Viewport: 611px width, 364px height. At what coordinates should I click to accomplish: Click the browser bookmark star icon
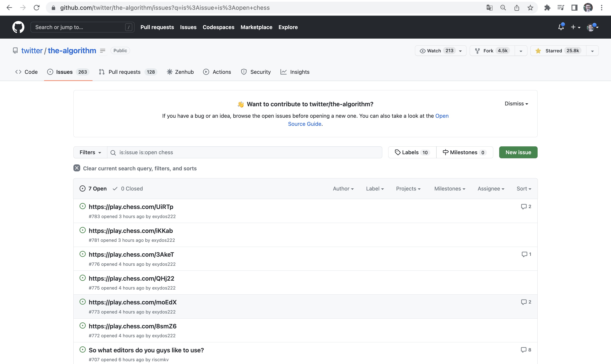530,8
